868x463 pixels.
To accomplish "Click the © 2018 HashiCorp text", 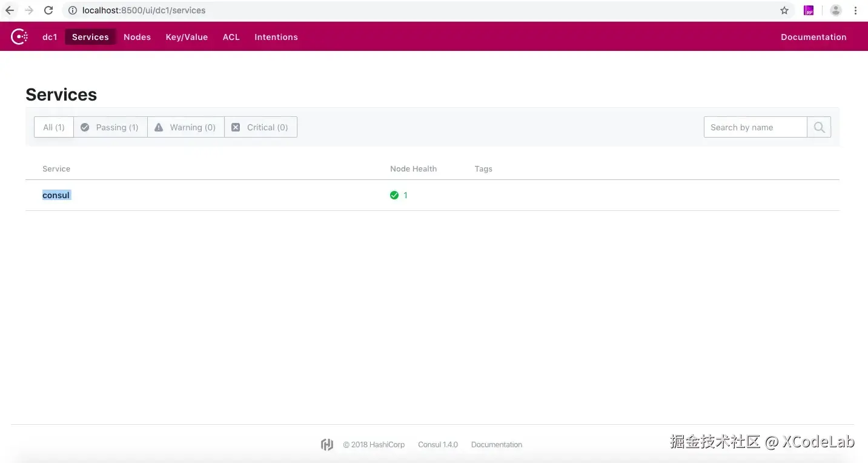I will pyautogui.click(x=374, y=445).
